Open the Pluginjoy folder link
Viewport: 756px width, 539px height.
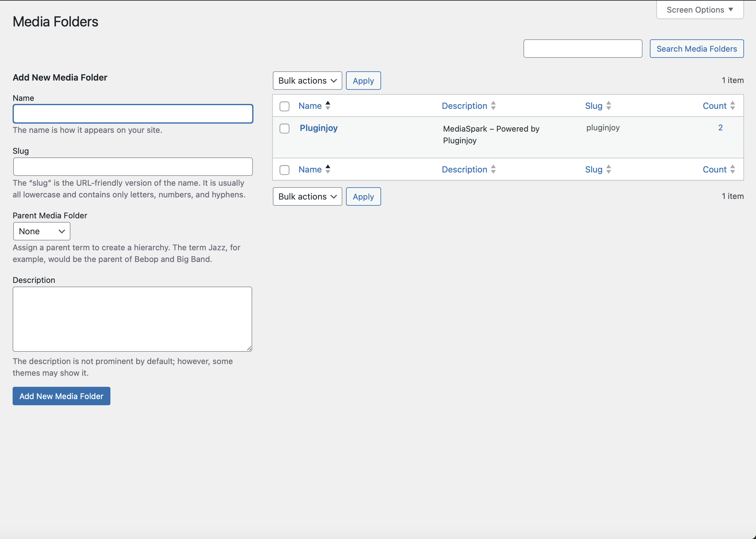tap(318, 128)
